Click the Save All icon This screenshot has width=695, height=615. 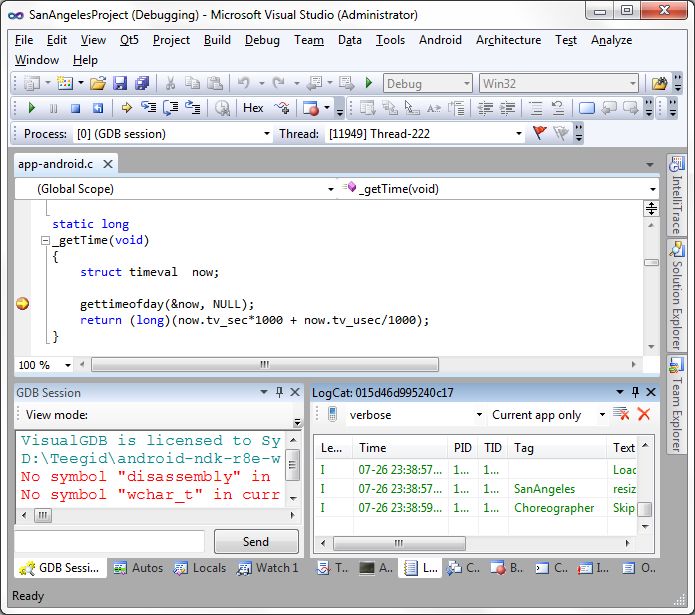(x=142, y=83)
